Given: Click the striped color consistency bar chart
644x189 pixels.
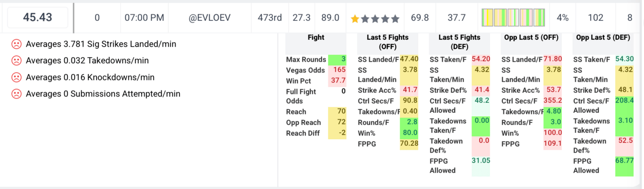Looking at the screenshot, I should (513, 18).
